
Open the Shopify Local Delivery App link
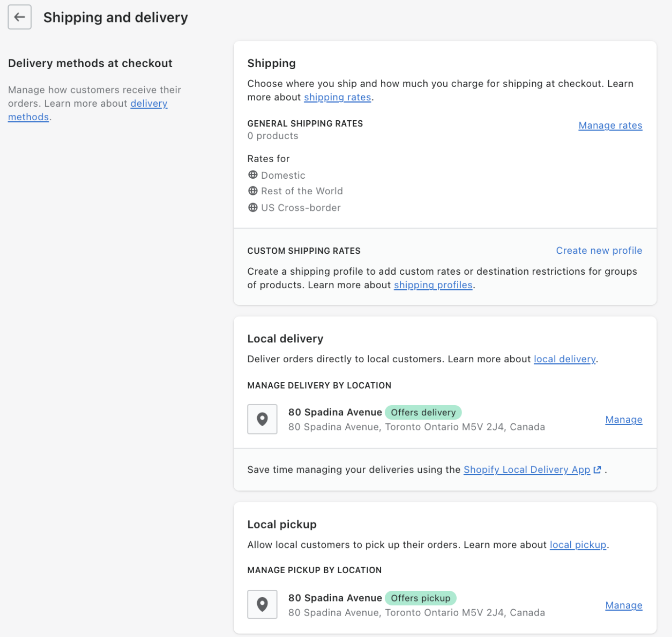click(526, 469)
